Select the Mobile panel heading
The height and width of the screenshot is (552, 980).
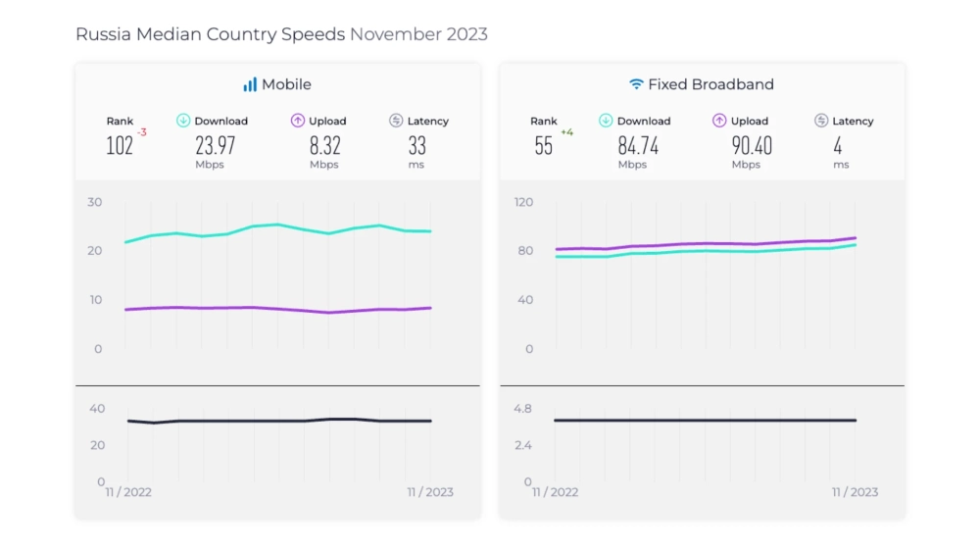coord(286,85)
